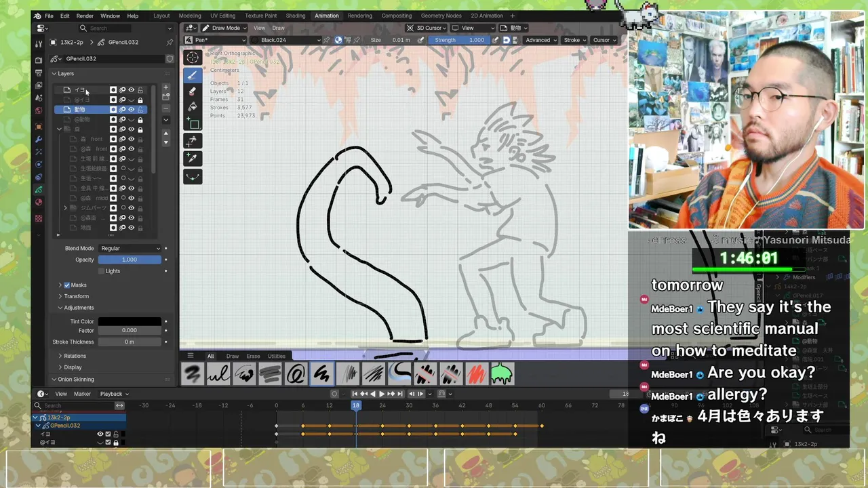Unlock the @イヨ layer

[x=140, y=100]
